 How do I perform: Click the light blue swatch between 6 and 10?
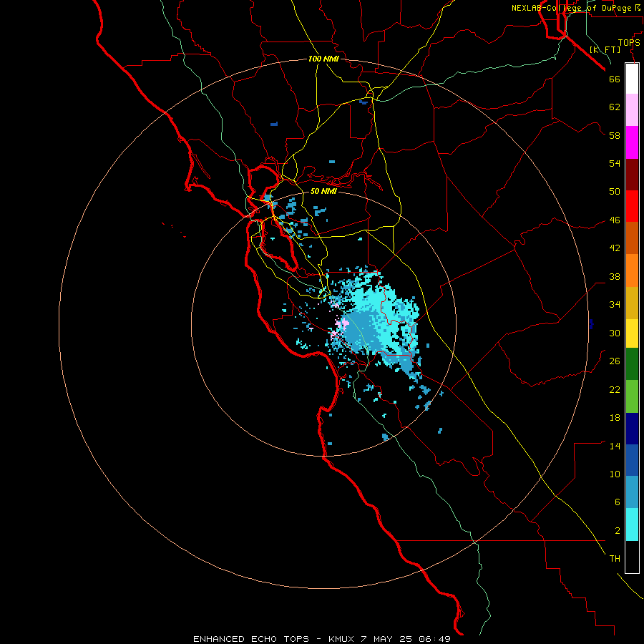point(632,492)
